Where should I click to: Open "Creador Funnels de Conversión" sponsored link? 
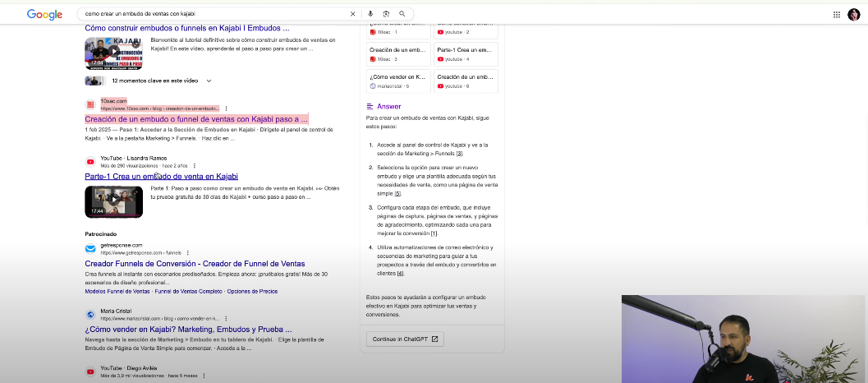(195, 264)
